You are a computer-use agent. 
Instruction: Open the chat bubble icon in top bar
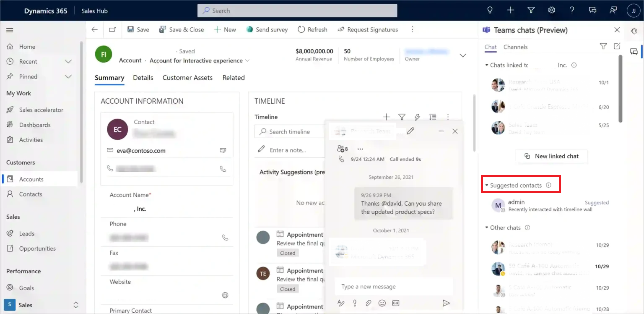tap(593, 10)
